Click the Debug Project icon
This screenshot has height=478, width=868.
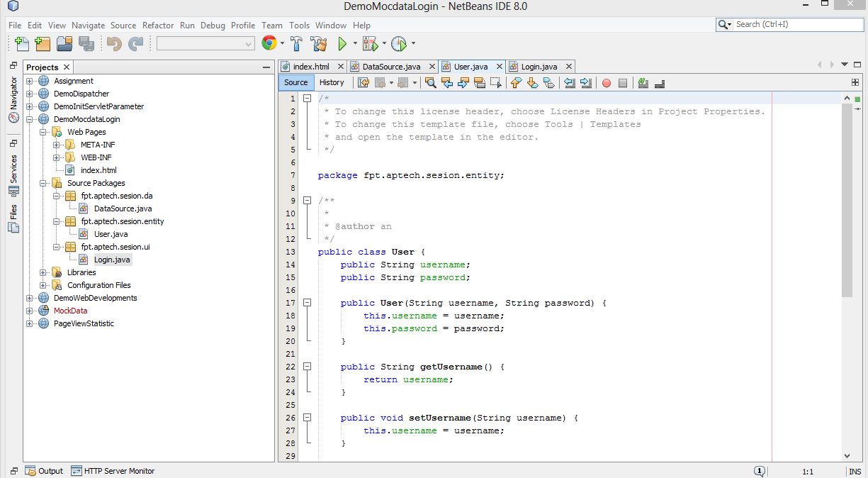(371, 44)
